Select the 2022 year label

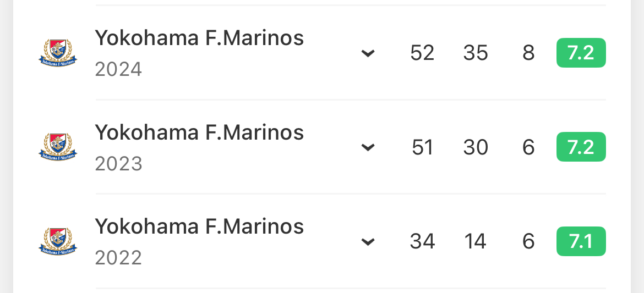118,258
